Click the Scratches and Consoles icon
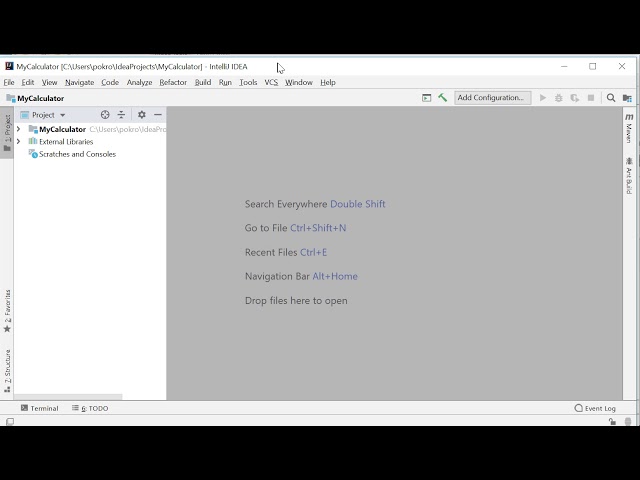 (x=33, y=154)
